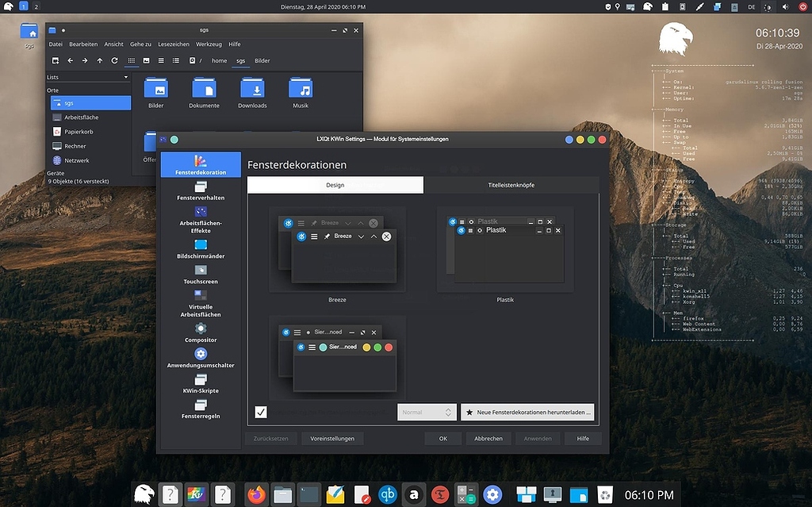Click the Voreinstellungen button
Viewport: 812px width, 507px height.
331,437
